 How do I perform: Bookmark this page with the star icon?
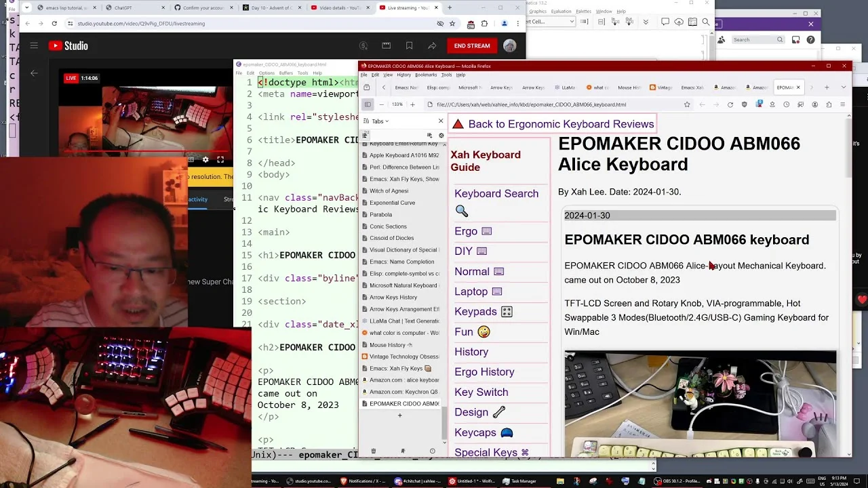tap(687, 104)
